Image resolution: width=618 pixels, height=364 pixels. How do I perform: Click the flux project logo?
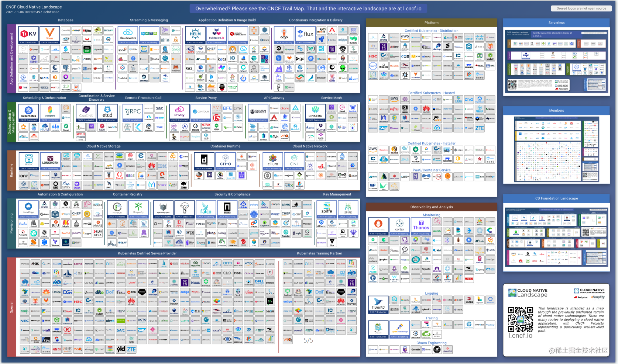point(305,35)
